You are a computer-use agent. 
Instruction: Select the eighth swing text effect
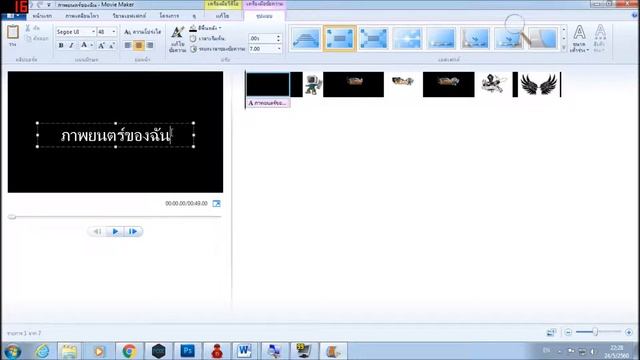[x=543, y=38]
